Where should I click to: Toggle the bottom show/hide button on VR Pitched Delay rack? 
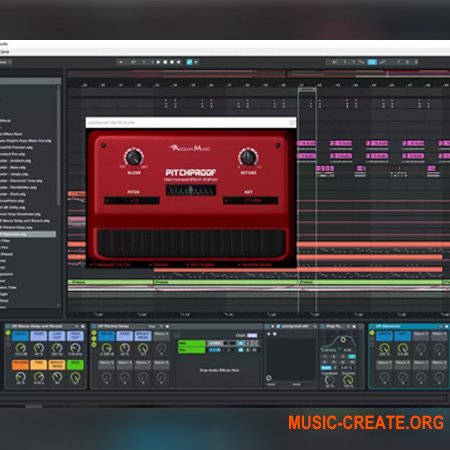(94, 345)
